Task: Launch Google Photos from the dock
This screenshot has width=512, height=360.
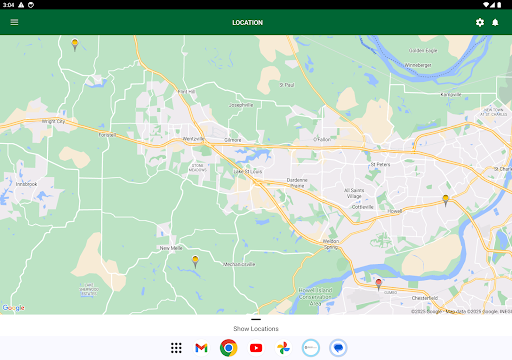Action: tap(283, 348)
